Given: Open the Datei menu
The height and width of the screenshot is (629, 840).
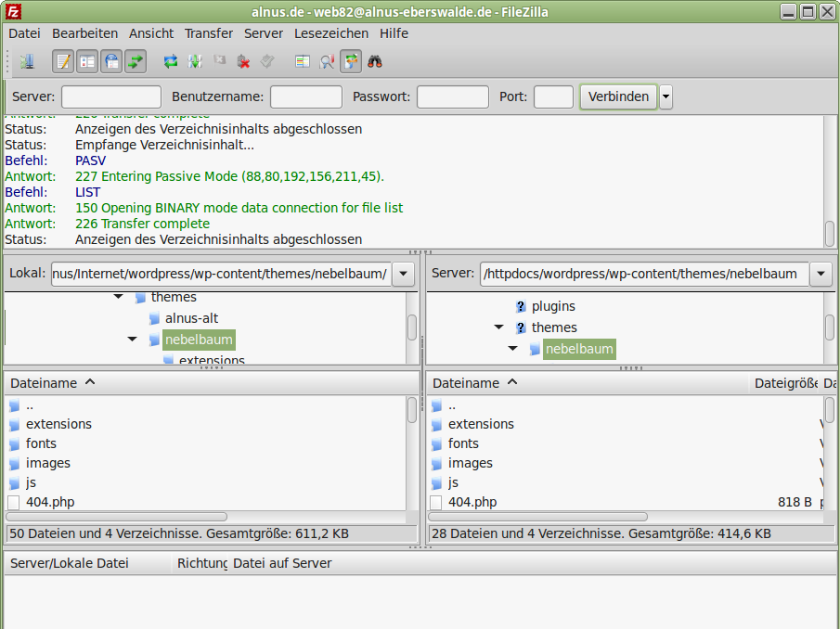Looking at the screenshot, I should click(x=25, y=33).
